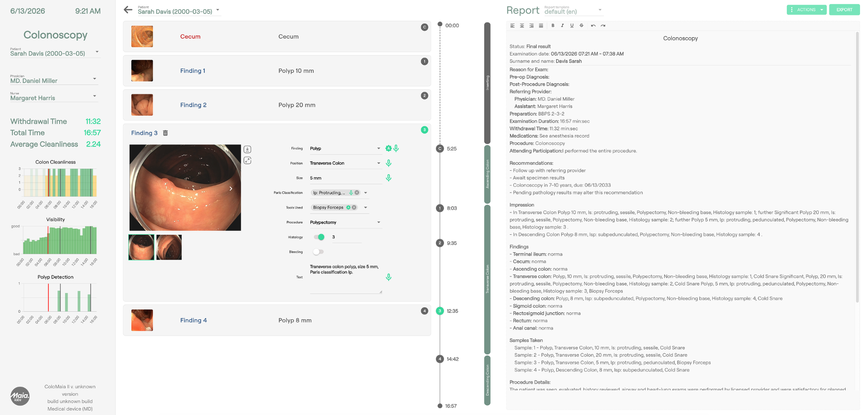Click the Ascending Colon timeline segment

[x=487, y=174]
